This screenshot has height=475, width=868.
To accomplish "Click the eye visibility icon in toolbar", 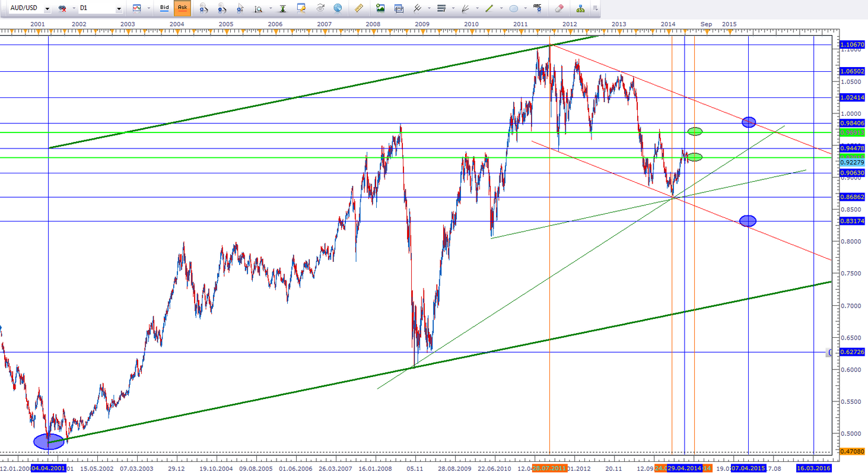I will click(320, 9).
